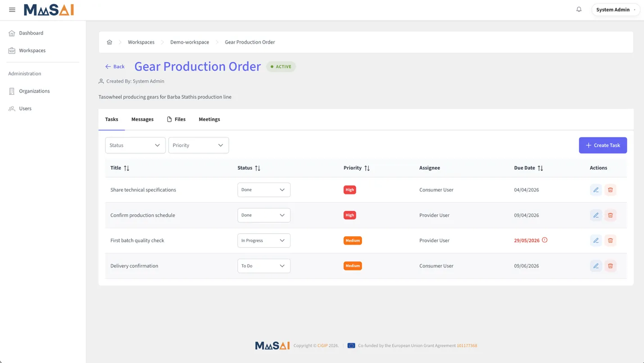The height and width of the screenshot is (363, 644).
Task: Open grant agreement 101177368 link
Action: point(467,346)
